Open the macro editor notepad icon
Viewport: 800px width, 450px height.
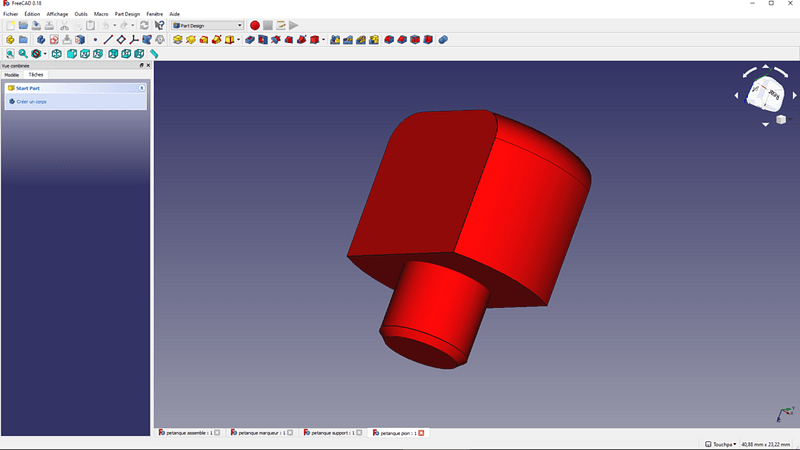pos(281,26)
